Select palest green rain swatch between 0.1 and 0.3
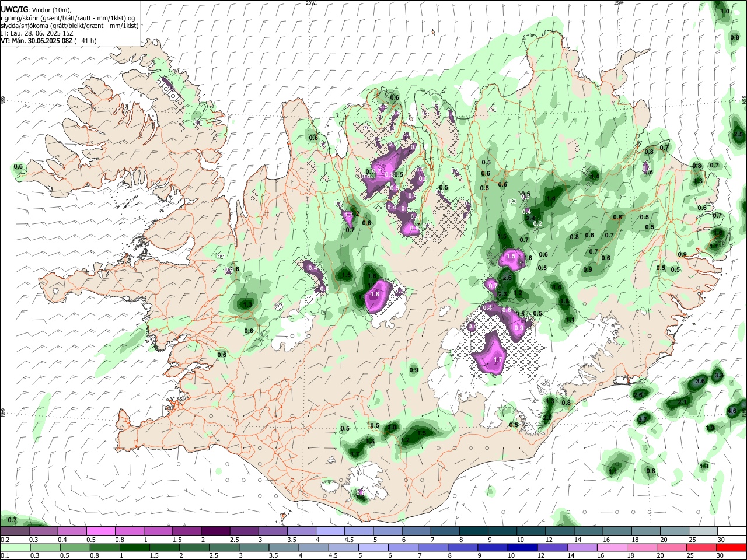 [15, 547]
